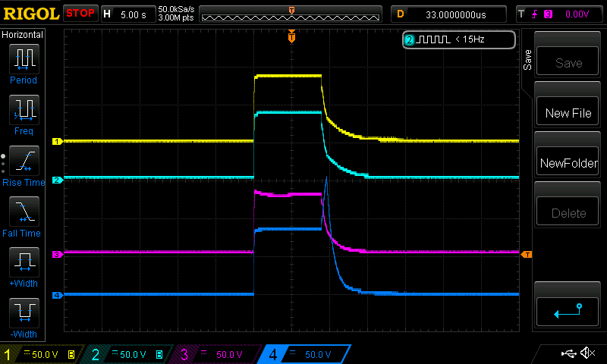Click the trigger position marker atop the grid
Viewport: 607px width, 364px height.
click(x=291, y=36)
